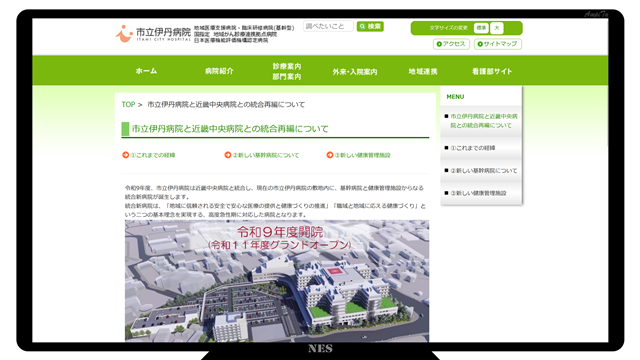Viewport: 640px width, 360px height.
Task: Open the アクセス page button
Action: (x=451, y=44)
